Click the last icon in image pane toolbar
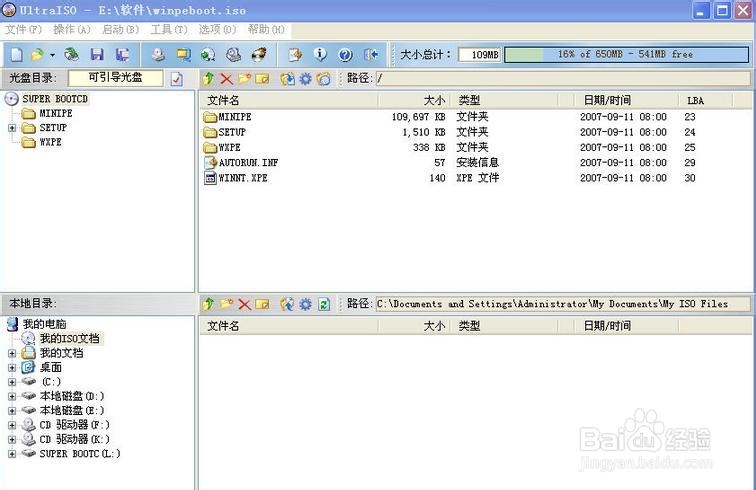Image resolution: width=756 pixels, height=490 pixels. [x=324, y=79]
